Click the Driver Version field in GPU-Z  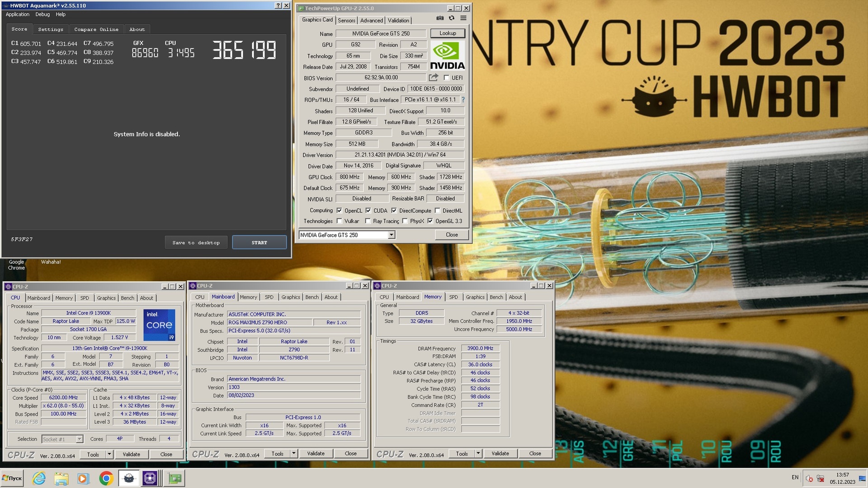tap(400, 155)
